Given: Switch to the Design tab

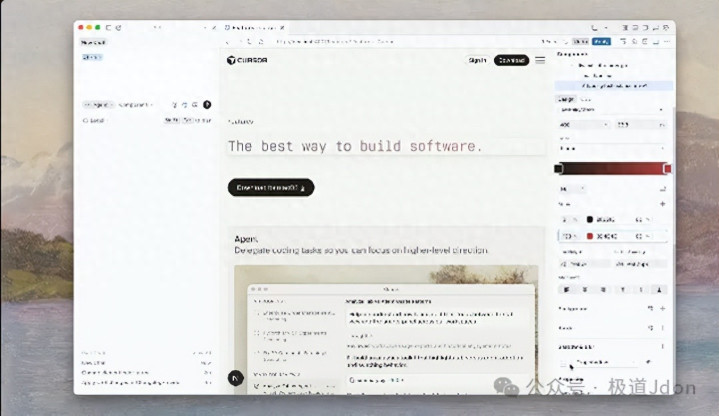Looking at the screenshot, I should [x=566, y=99].
